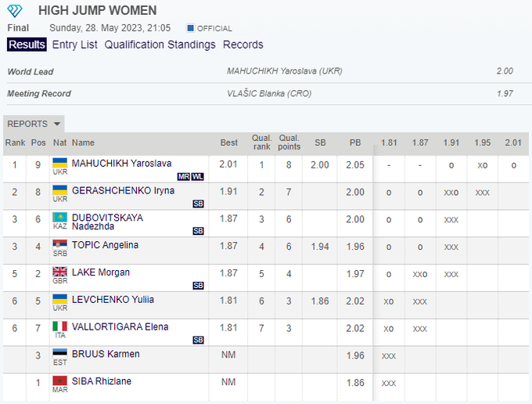532x404 pixels.
Task: Click the SB badge on Gerashchenko's row
Action: 198,204
